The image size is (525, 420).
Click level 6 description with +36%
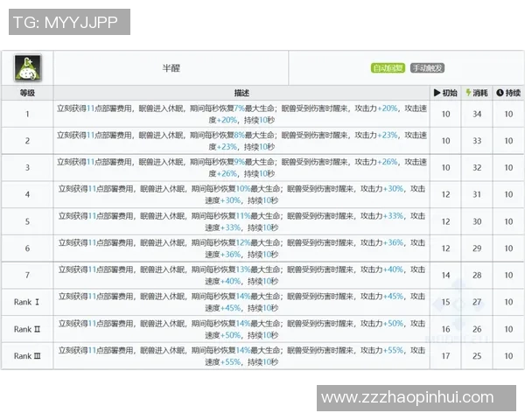241,248
